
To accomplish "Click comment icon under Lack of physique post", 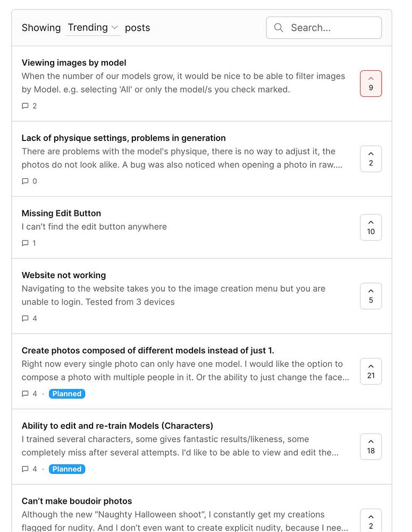I will pyautogui.click(x=25, y=181).
